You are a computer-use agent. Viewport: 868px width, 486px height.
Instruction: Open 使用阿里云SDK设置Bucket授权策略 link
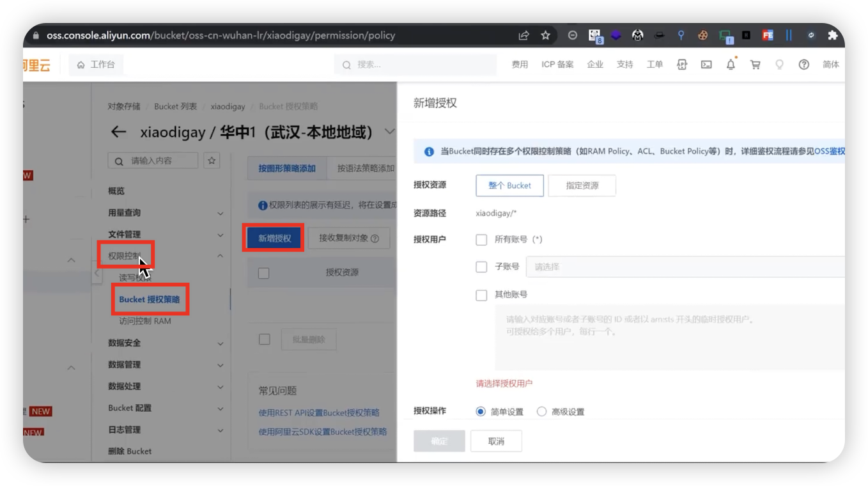click(323, 432)
